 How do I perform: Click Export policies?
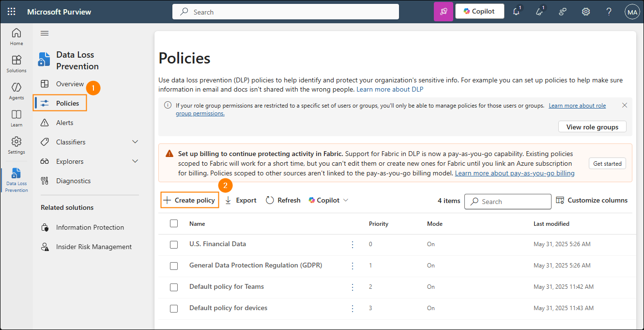point(241,200)
